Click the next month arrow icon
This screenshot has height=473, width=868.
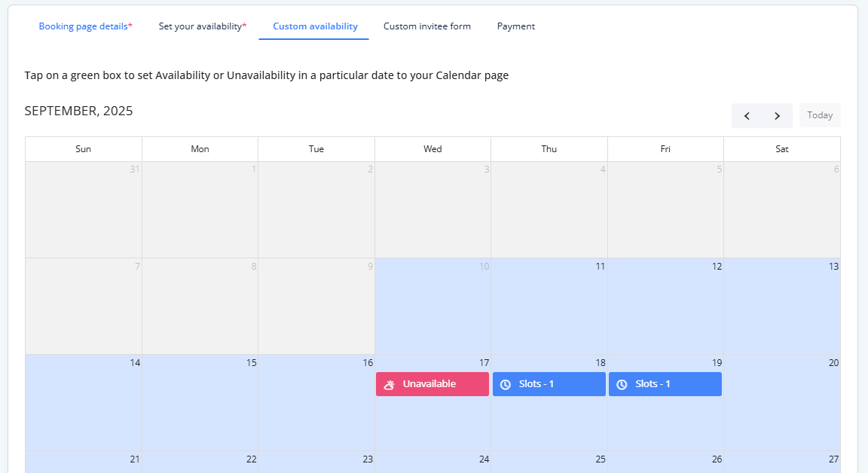tap(777, 116)
